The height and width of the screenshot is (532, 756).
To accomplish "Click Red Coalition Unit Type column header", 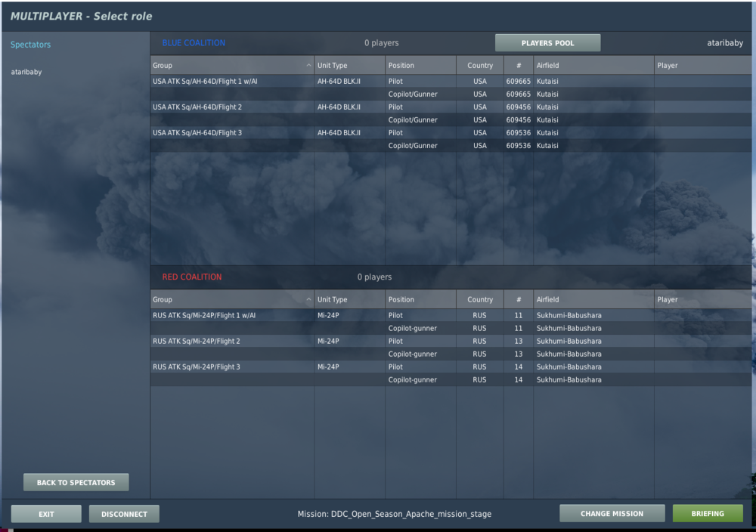I will [x=349, y=299].
